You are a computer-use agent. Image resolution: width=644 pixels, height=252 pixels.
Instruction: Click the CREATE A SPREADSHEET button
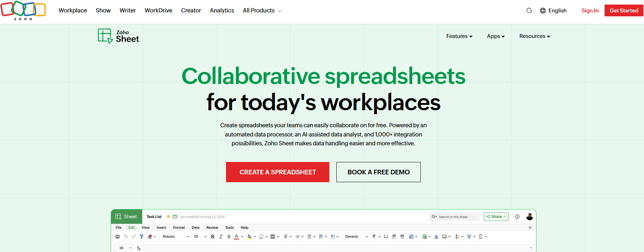[277, 172]
